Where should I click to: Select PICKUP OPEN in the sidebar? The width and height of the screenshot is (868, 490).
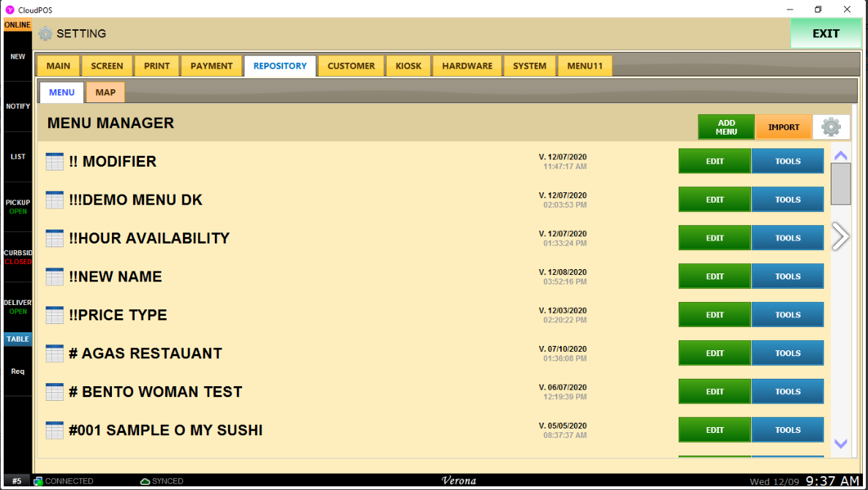pos(18,206)
